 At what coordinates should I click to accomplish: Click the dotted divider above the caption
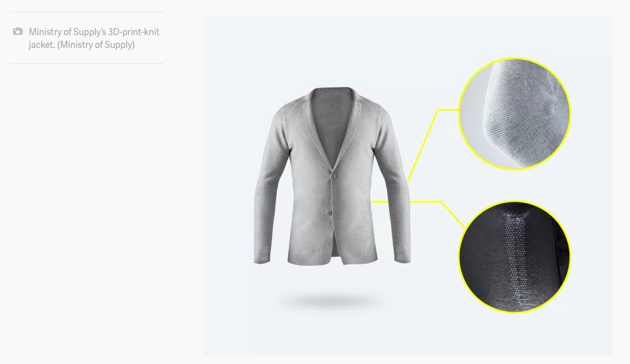pos(87,11)
